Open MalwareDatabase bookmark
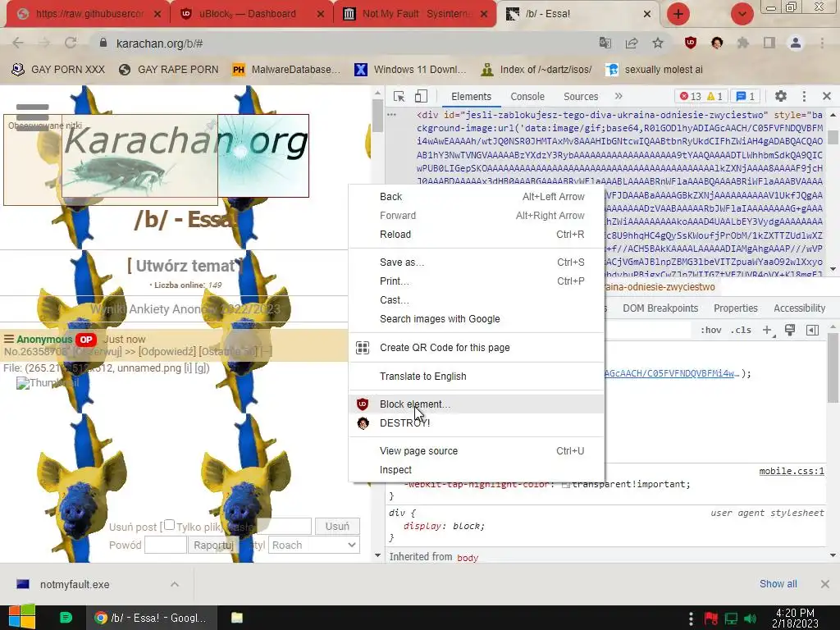The height and width of the screenshot is (630, 840). click(x=286, y=70)
